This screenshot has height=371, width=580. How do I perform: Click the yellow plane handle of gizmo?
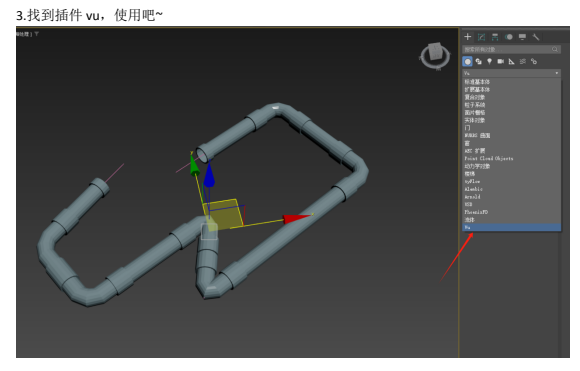pos(223,214)
